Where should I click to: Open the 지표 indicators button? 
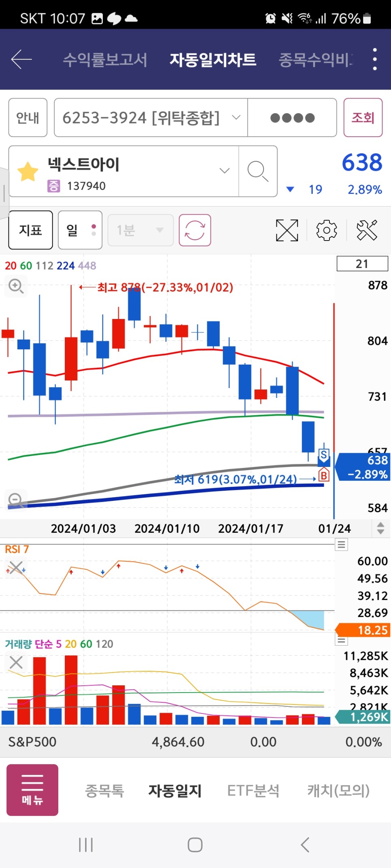point(31,230)
